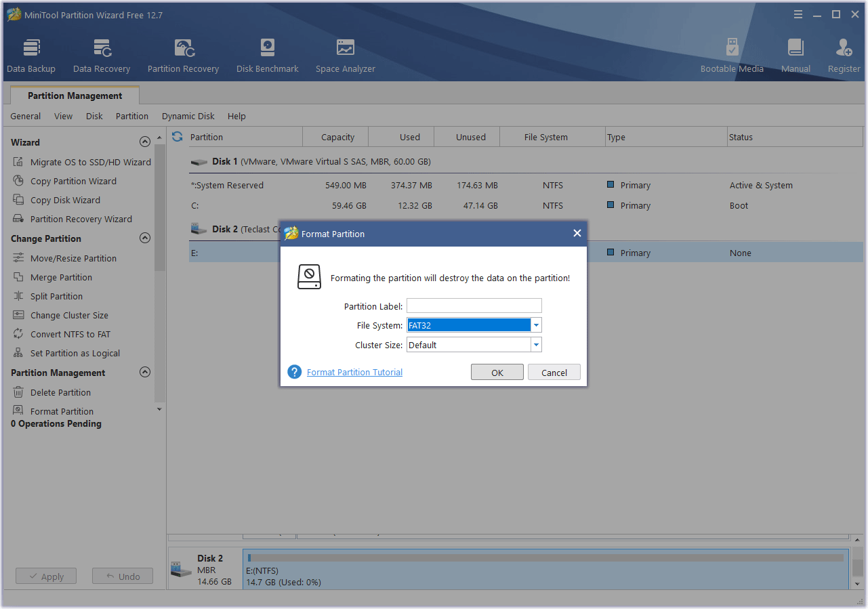
Task: Open the General menu
Action: coord(26,116)
